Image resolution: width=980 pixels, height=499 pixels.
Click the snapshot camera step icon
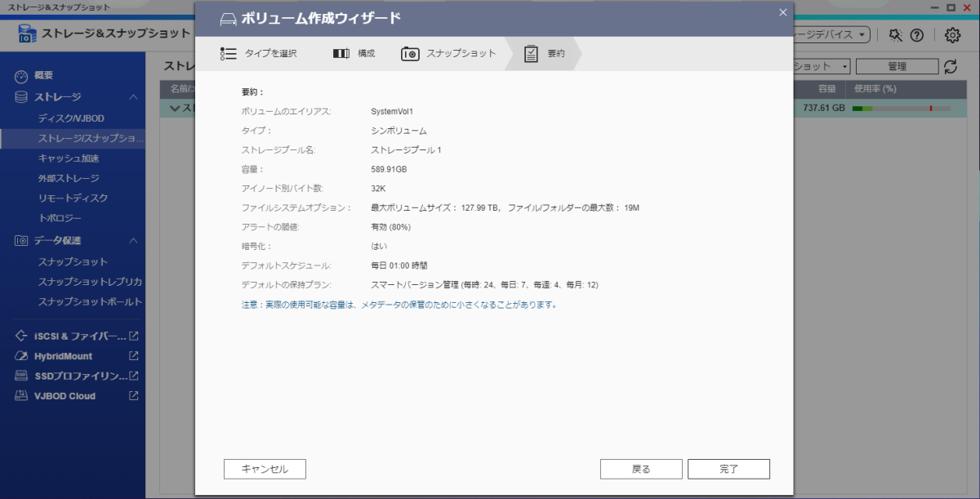coord(410,54)
